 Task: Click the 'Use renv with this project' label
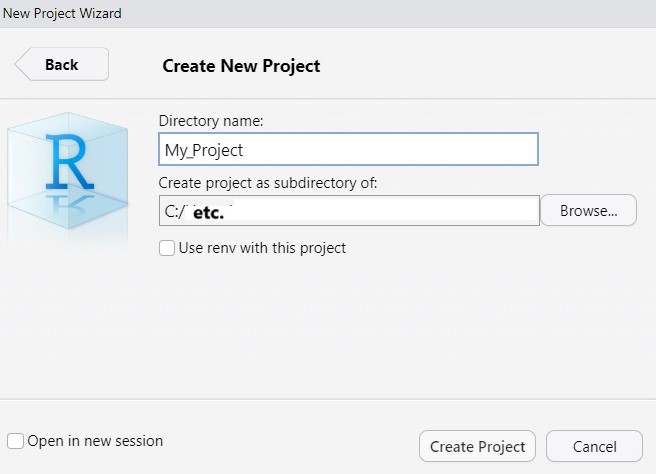point(262,248)
